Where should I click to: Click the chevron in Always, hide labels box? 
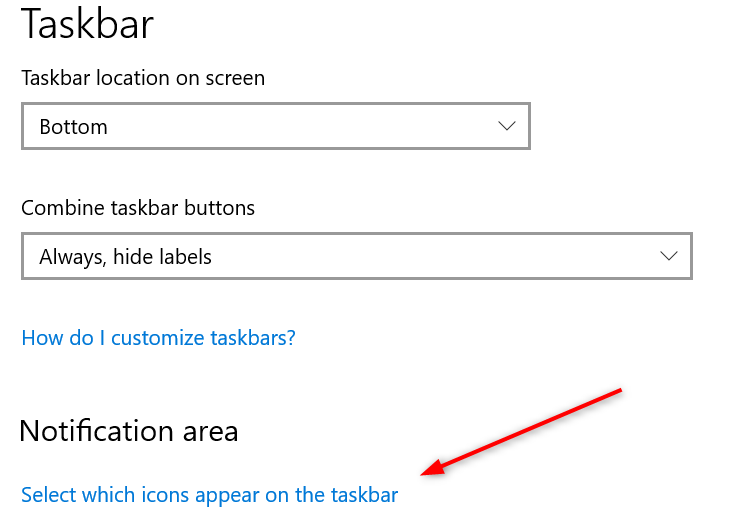[669, 256]
